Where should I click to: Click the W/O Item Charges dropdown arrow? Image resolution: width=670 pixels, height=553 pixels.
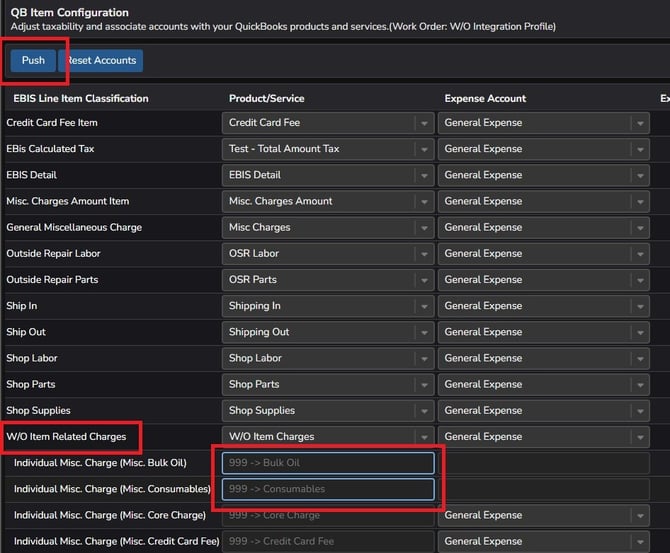[x=423, y=437]
